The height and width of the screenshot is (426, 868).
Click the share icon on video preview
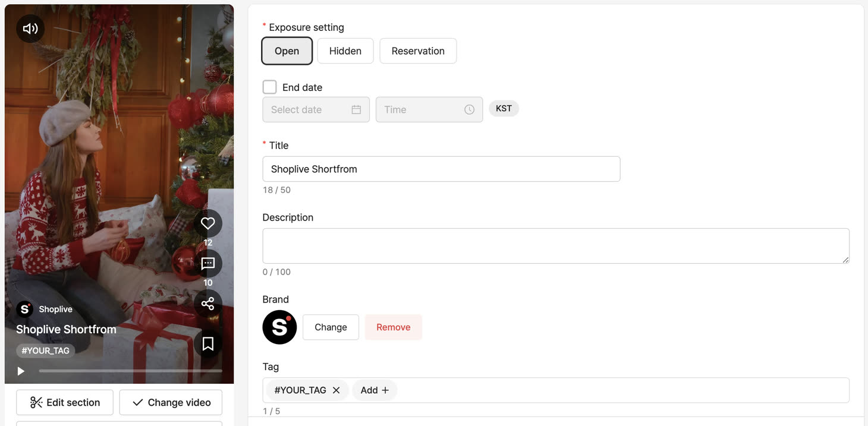click(x=207, y=304)
